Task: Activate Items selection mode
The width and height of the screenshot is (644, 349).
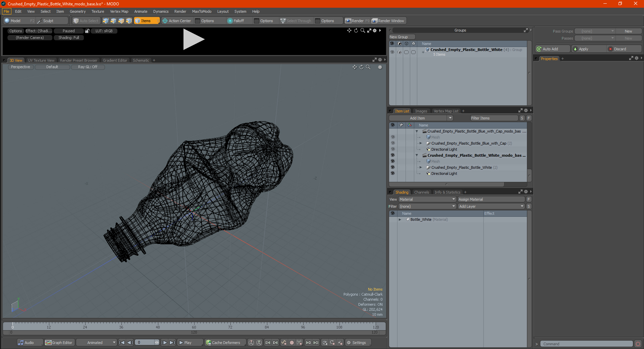Action: pos(146,21)
